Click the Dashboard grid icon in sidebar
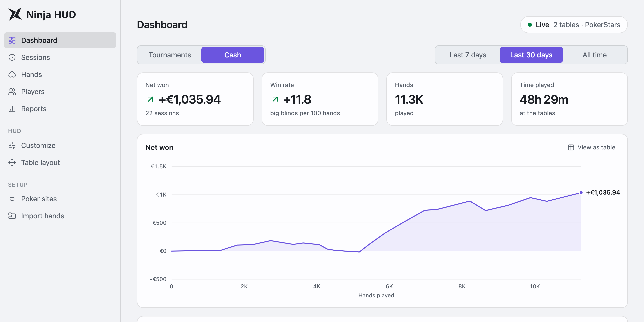Image resolution: width=644 pixels, height=322 pixels. (12, 40)
